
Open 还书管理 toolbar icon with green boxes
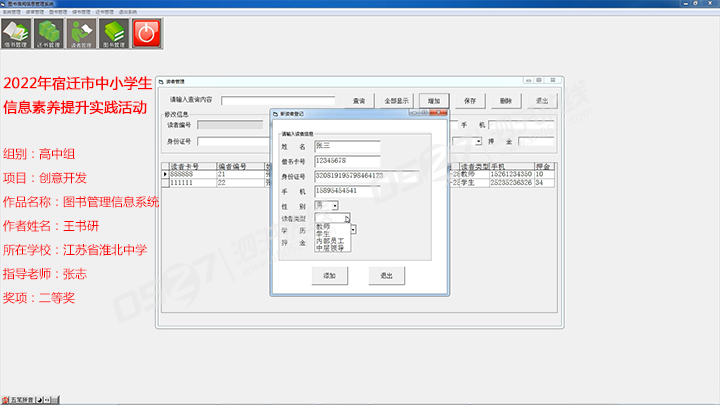[x=49, y=34]
